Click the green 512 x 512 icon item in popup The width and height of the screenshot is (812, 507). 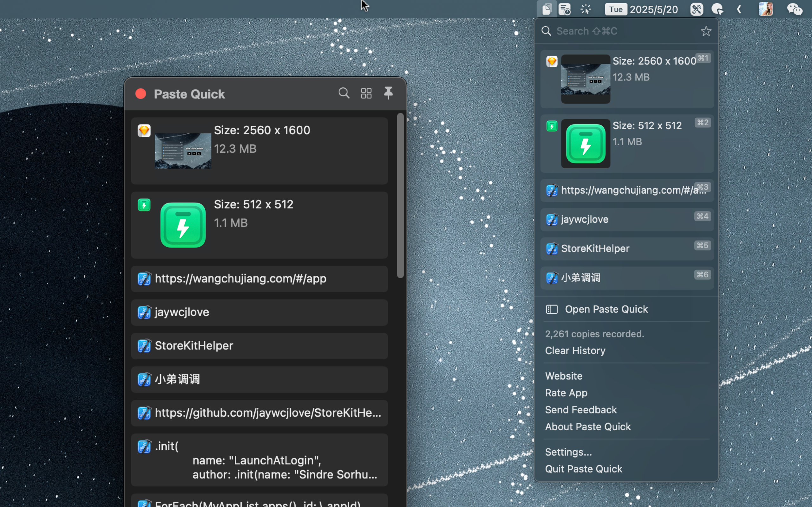(x=586, y=144)
